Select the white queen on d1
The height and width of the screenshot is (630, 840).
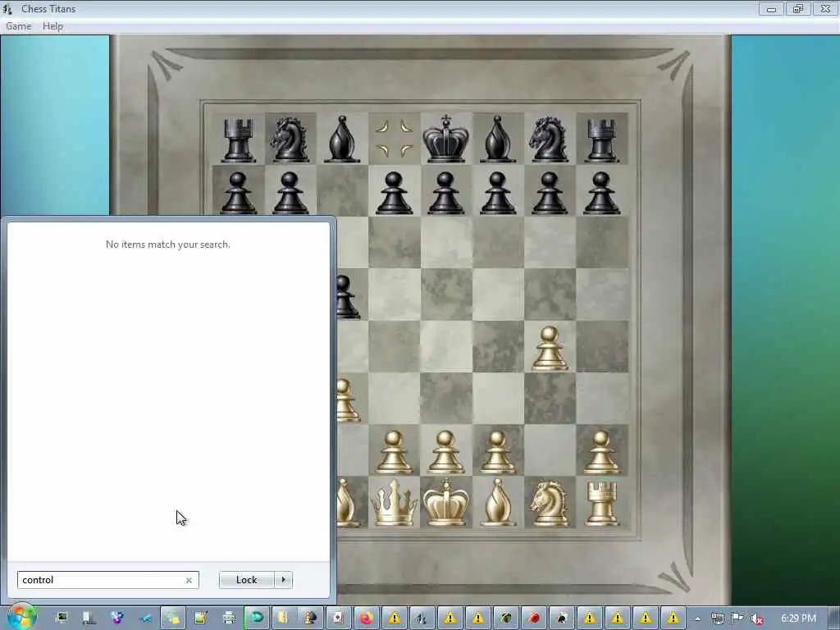tap(395, 503)
